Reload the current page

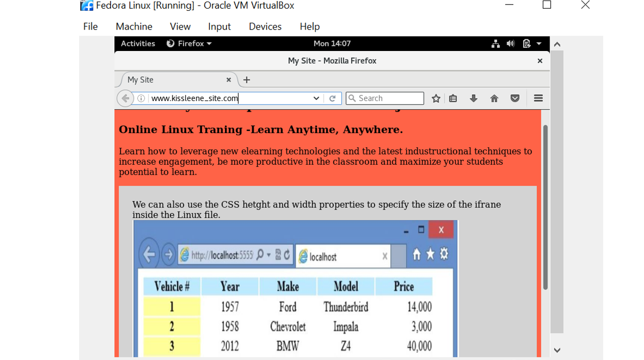(332, 98)
